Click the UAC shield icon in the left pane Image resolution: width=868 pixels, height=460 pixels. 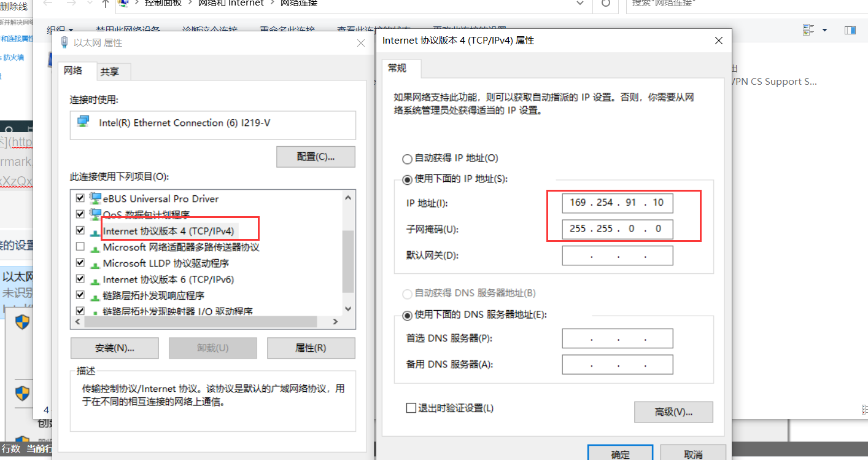pyautogui.click(x=22, y=322)
